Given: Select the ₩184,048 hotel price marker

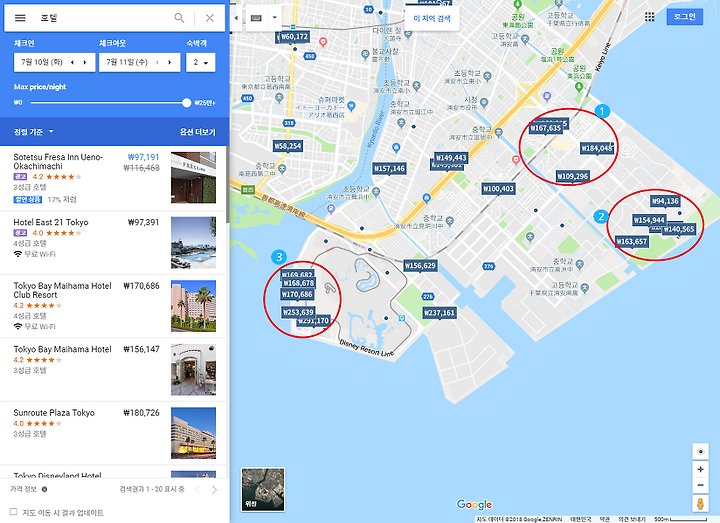Looking at the screenshot, I should pos(597,148).
